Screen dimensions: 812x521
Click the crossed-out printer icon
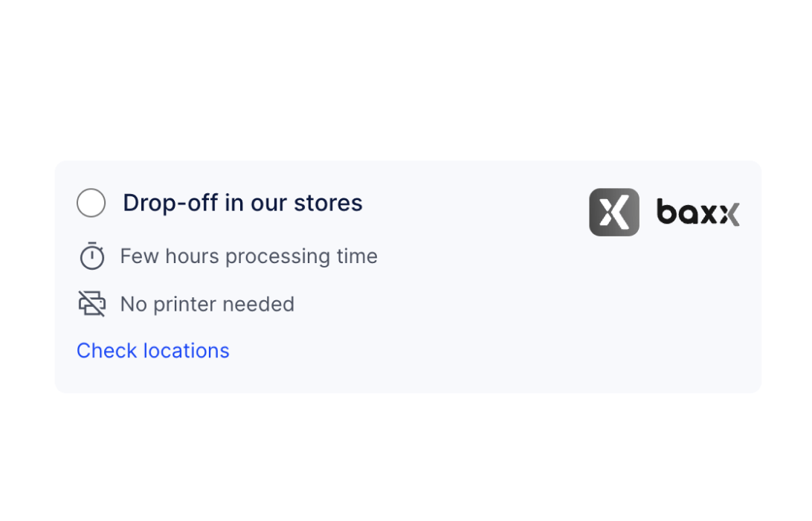[92, 304]
